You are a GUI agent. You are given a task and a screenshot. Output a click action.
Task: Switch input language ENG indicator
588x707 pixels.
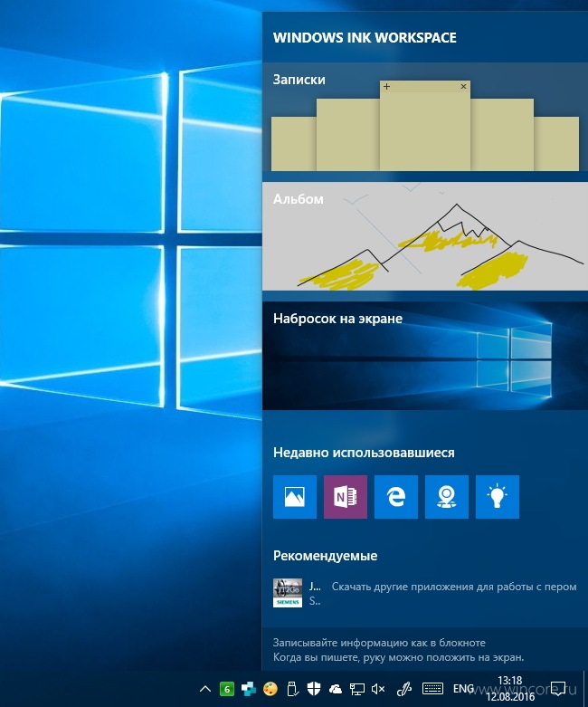(x=463, y=689)
